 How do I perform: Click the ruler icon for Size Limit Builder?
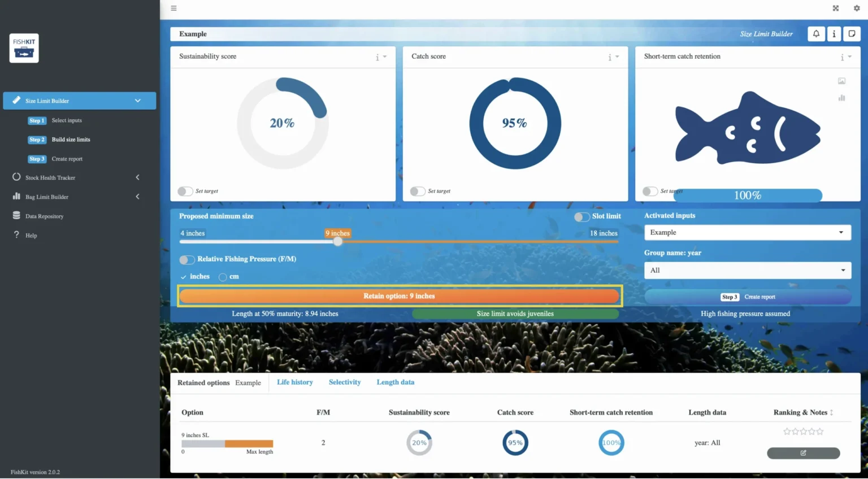coord(16,100)
